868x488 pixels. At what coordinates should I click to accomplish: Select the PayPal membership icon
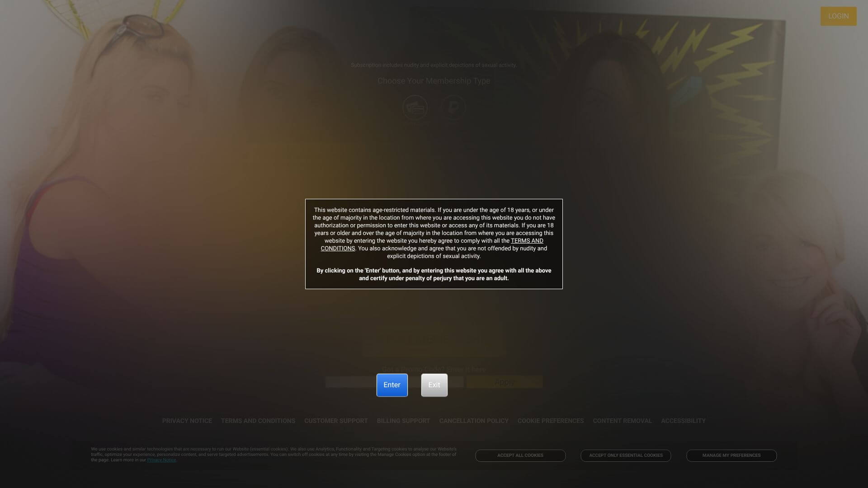coord(453,108)
